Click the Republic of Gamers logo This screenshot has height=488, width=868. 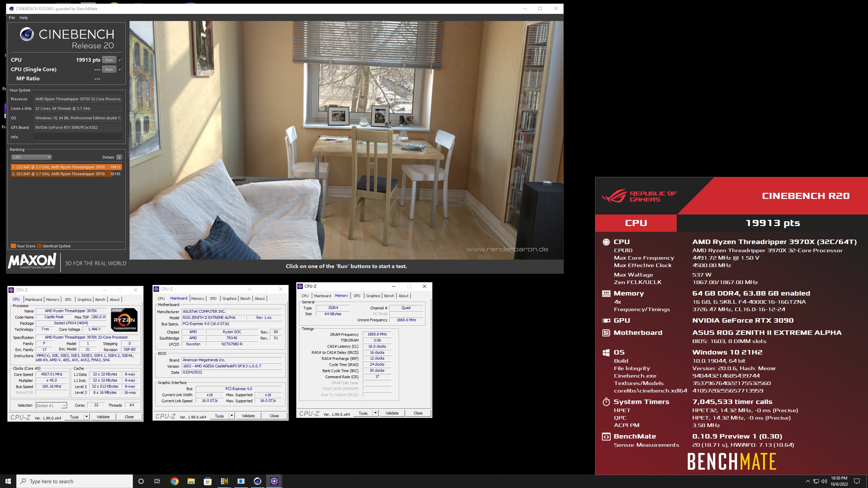(639, 196)
